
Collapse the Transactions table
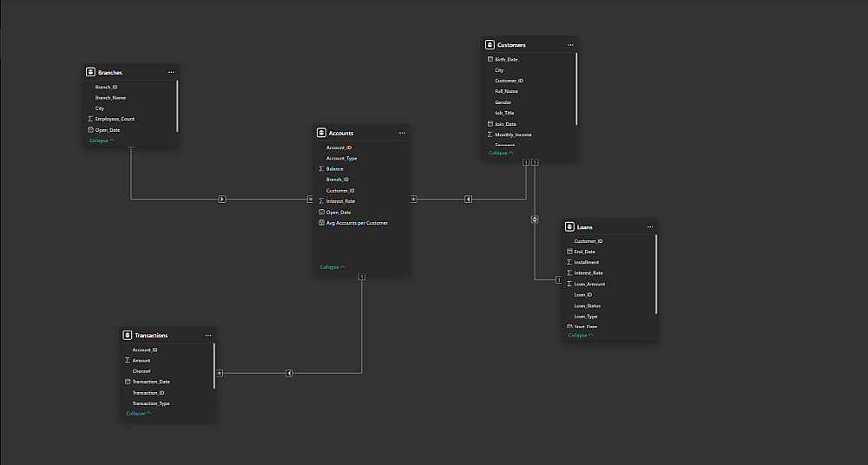(x=138, y=414)
